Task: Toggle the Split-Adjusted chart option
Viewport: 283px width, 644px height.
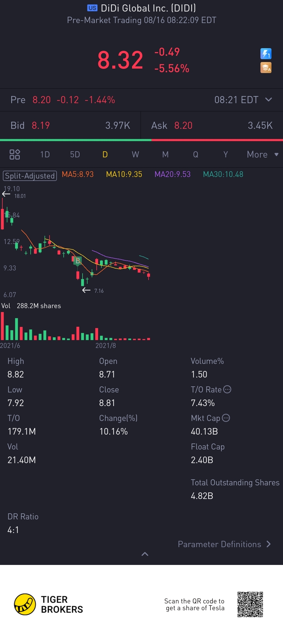Action: tap(30, 176)
